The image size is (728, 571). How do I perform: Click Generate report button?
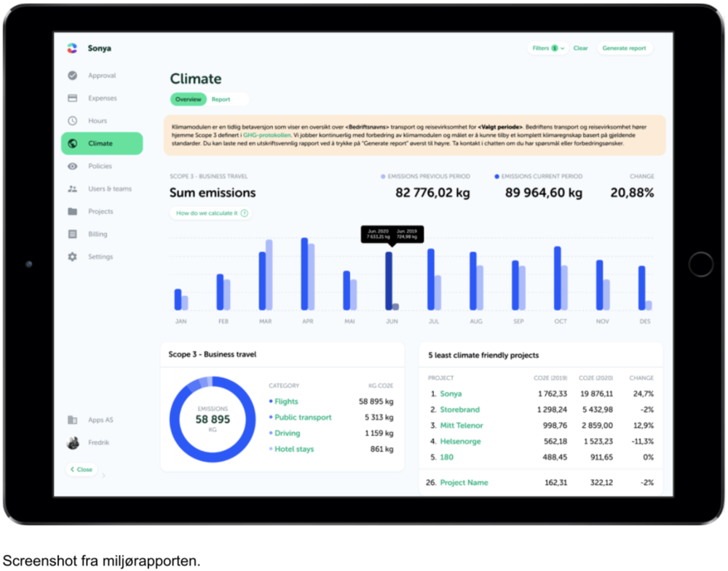pyautogui.click(x=624, y=48)
